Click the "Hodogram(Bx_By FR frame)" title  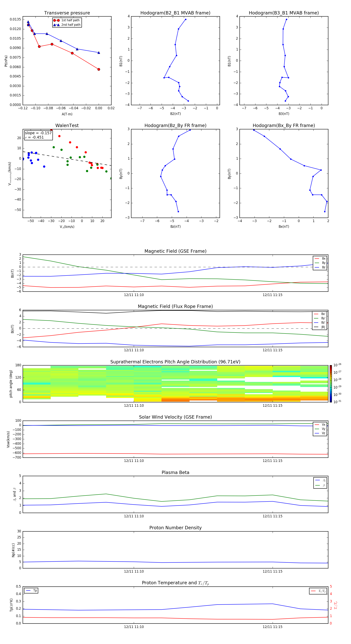tap(284, 125)
